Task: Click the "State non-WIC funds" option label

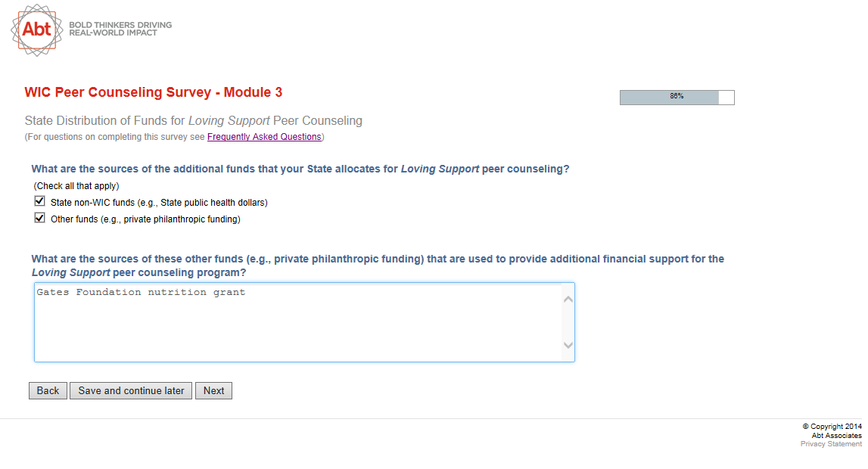Action: [x=159, y=203]
